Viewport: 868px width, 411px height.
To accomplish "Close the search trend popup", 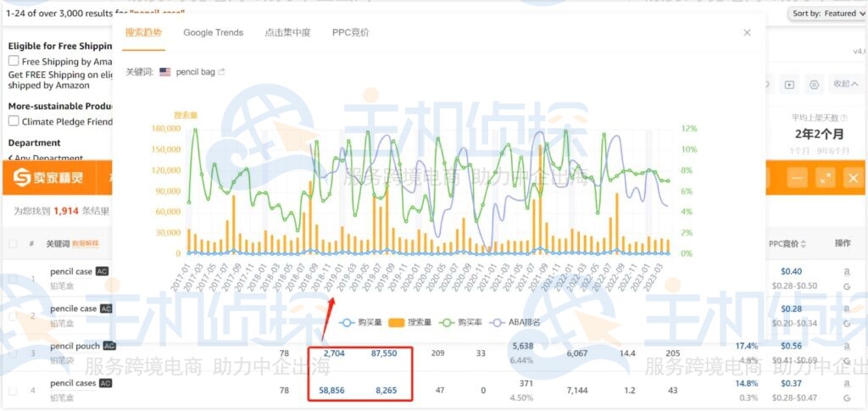I will [x=747, y=33].
